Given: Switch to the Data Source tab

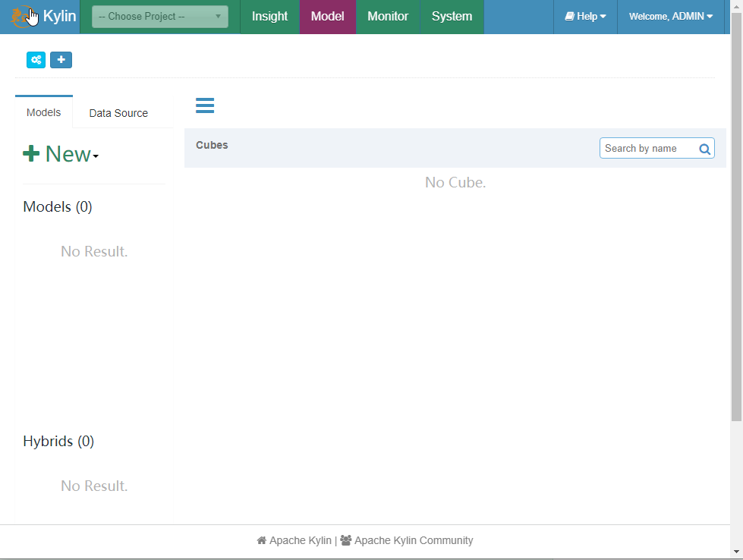Looking at the screenshot, I should [x=118, y=113].
